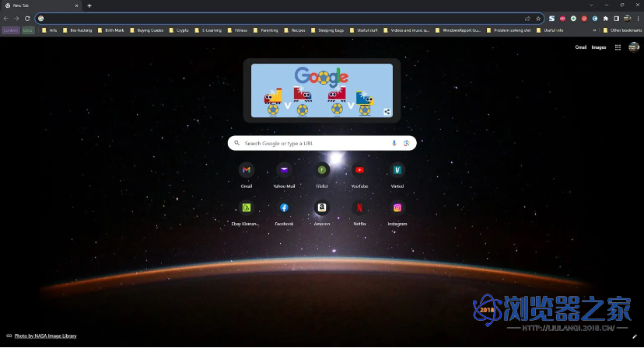
Task: Open the Recipes bookmark folder
Action: [295, 30]
